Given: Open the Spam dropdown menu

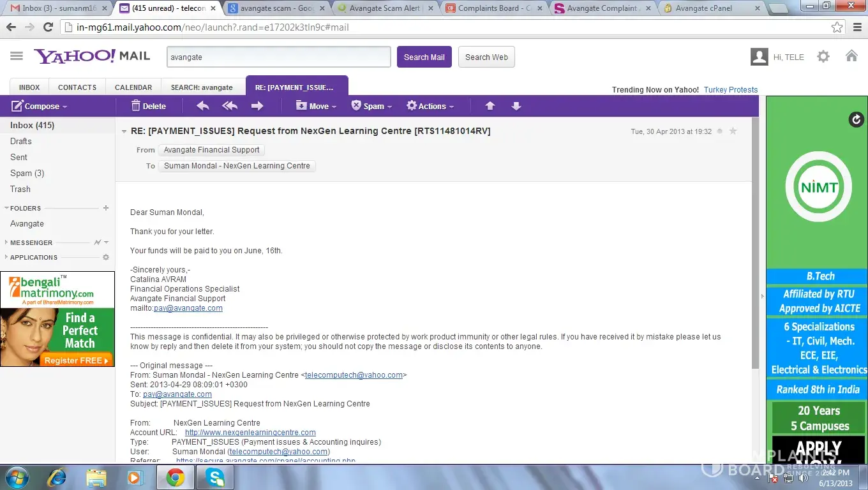Looking at the screenshot, I should (372, 106).
